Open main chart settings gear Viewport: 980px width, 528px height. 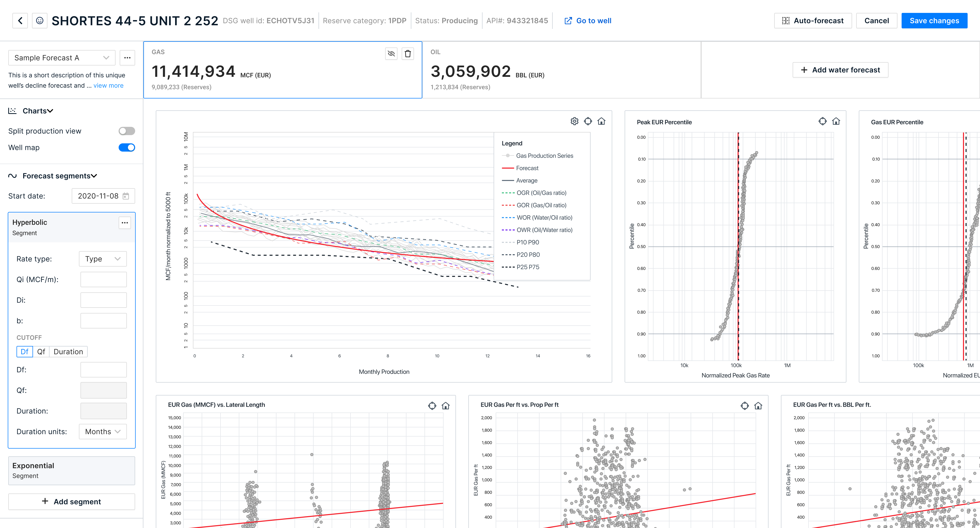coord(574,121)
